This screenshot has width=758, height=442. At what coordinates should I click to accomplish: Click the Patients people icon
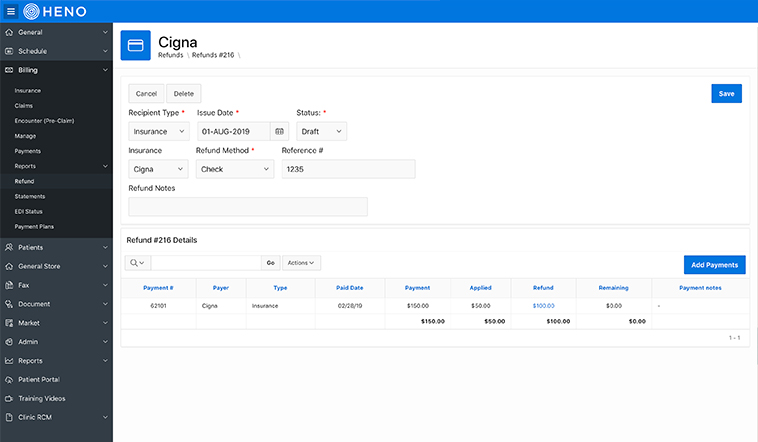(x=9, y=248)
